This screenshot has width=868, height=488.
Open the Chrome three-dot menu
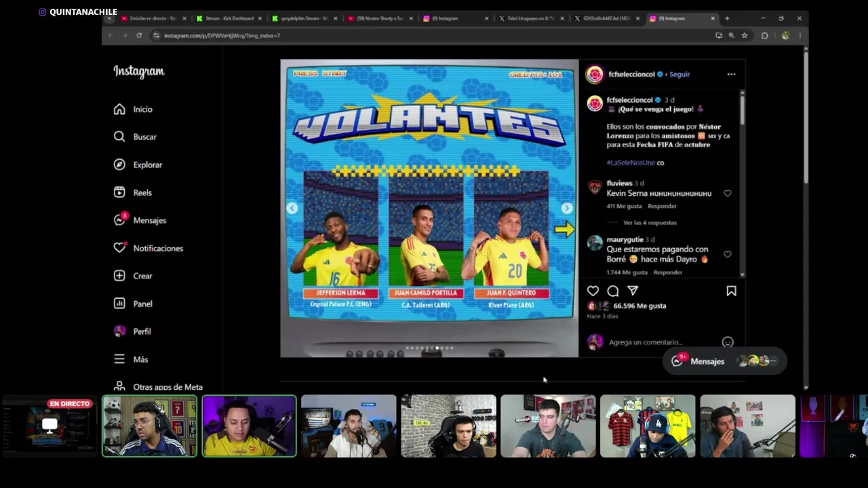click(x=800, y=35)
